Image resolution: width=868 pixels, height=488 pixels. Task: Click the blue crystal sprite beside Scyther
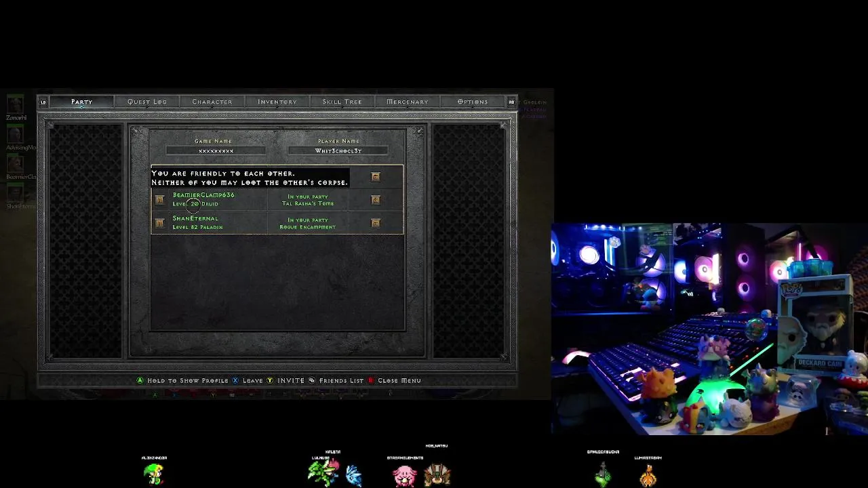click(x=353, y=475)
